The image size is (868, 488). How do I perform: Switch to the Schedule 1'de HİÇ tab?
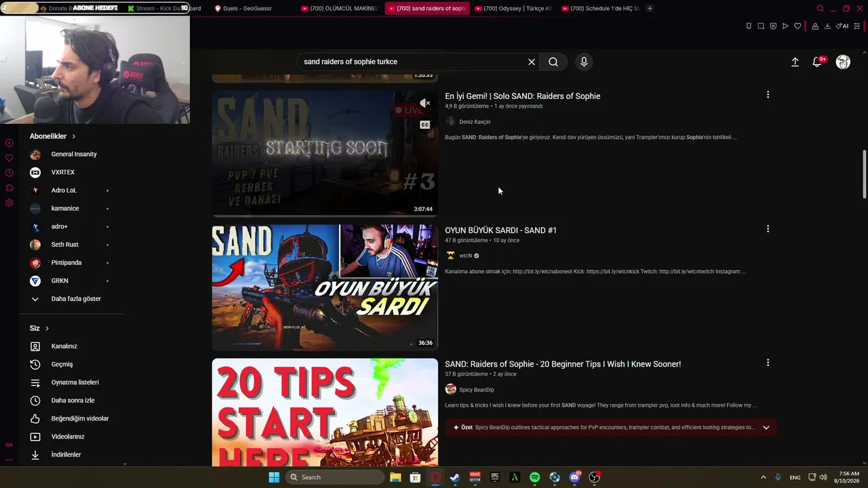[601, 8]
